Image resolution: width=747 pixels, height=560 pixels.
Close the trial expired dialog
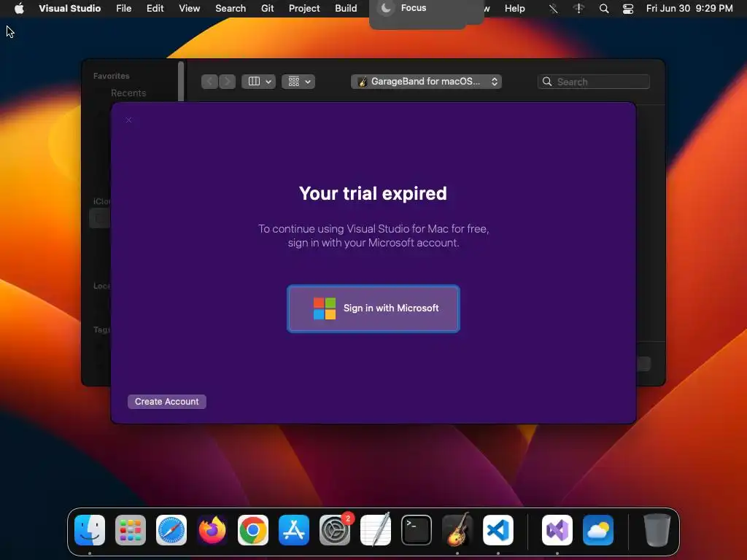point(128,120)
